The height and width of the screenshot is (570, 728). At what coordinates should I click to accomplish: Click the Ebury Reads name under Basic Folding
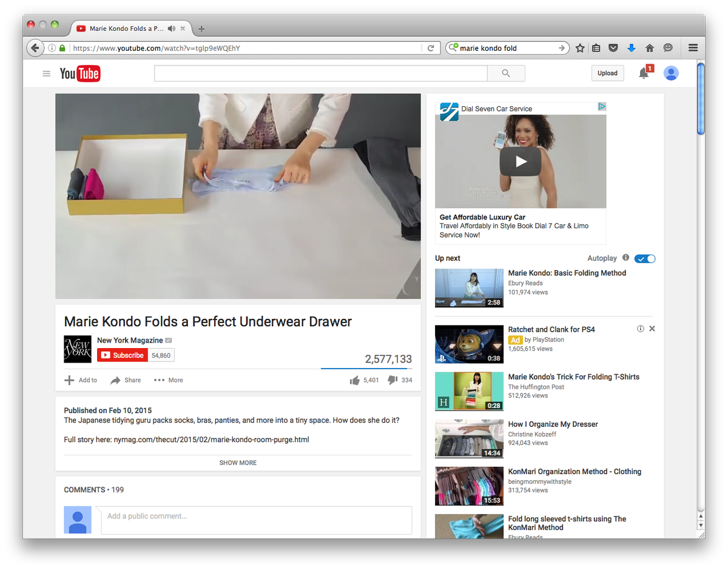tap(525, 283)
